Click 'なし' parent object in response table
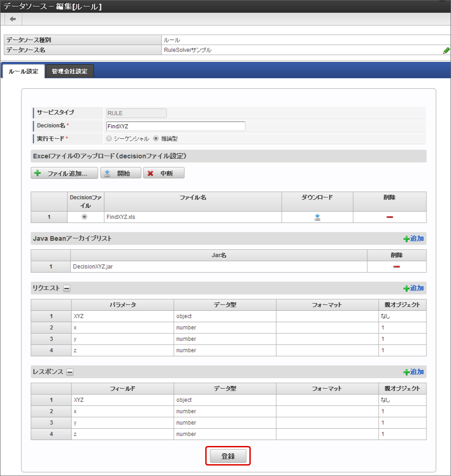 [x=385, y=400]
